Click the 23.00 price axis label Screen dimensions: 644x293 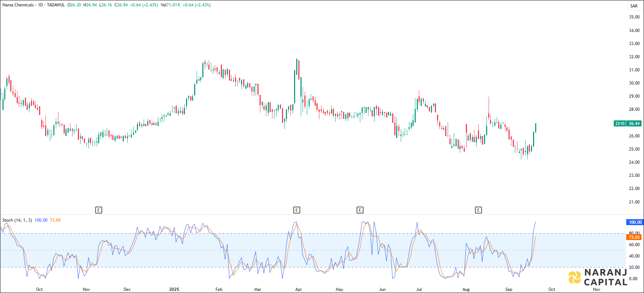(634, 175)
